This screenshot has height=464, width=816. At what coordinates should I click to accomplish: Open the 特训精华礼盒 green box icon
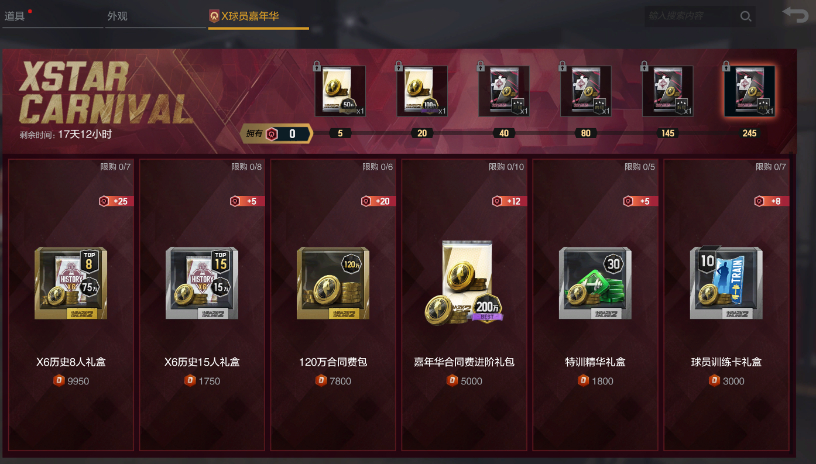coord(595,283)
